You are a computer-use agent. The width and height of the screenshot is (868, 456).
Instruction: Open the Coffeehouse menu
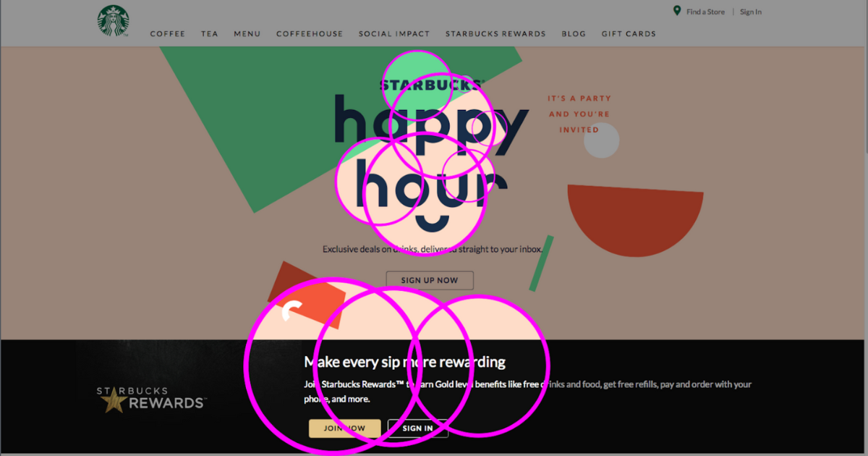coord(310,34)
